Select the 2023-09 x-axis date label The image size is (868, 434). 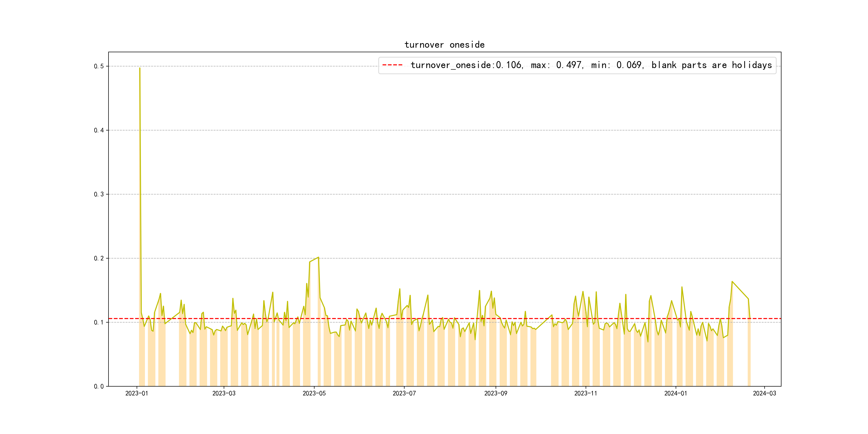coord(495,393)
